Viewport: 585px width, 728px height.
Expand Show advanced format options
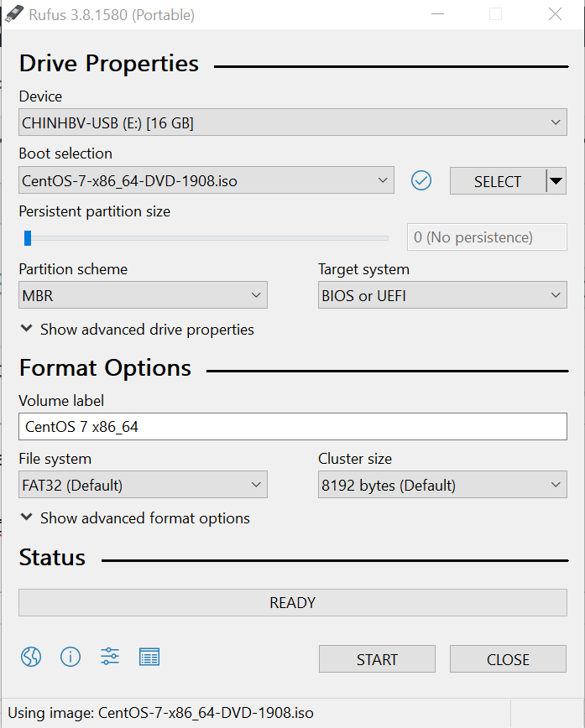[x=135, y=518]
